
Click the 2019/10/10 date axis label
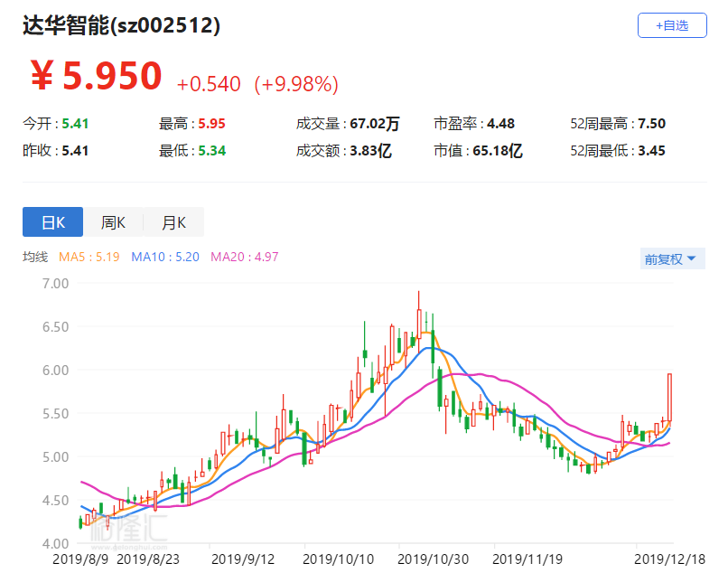338,559
